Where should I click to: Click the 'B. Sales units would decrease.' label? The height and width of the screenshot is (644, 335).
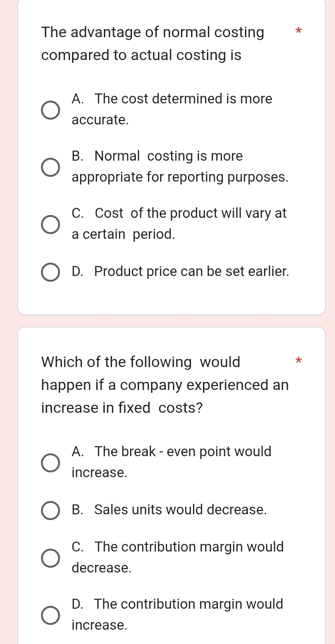tap(169, 510)
